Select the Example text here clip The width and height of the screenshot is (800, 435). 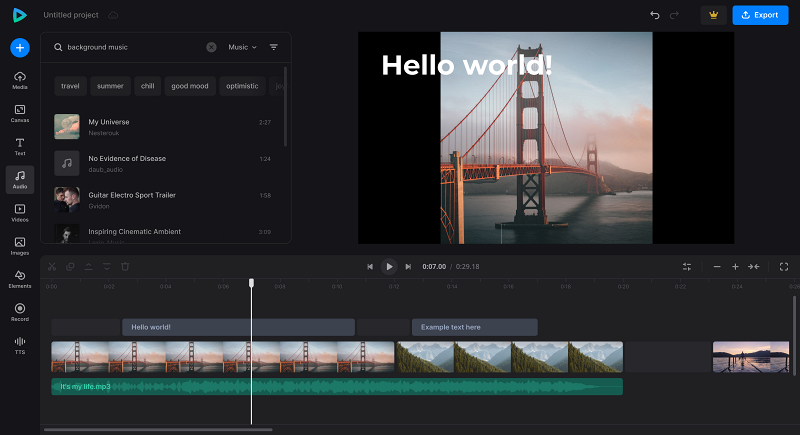click(474, 327)
